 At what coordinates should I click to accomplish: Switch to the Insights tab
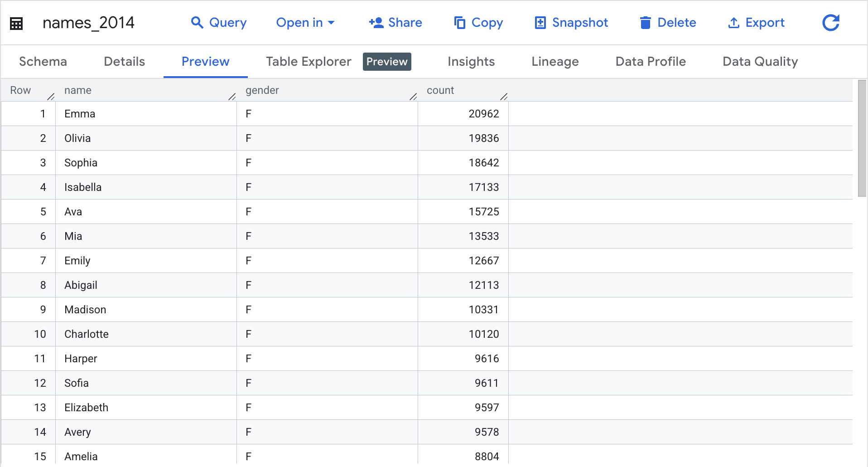point(471,62)
